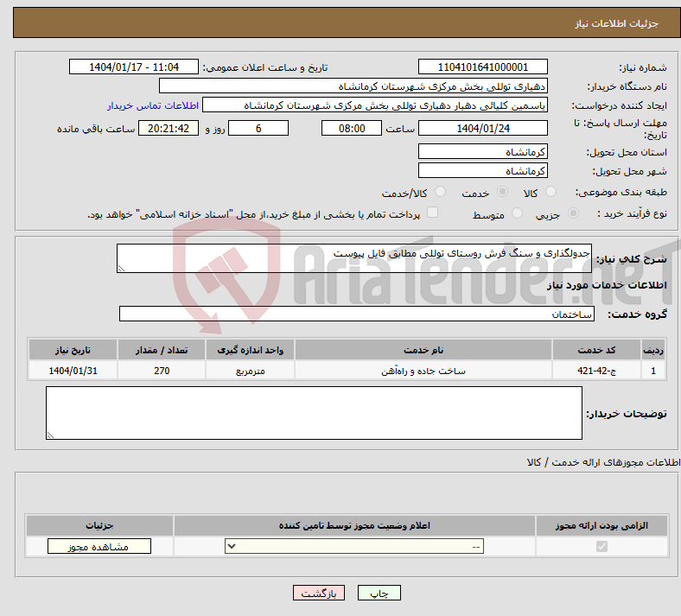This screenshot has height=616, width=681.
Task: Click the unit cell مترمربع
Action: tap(250, 371)
